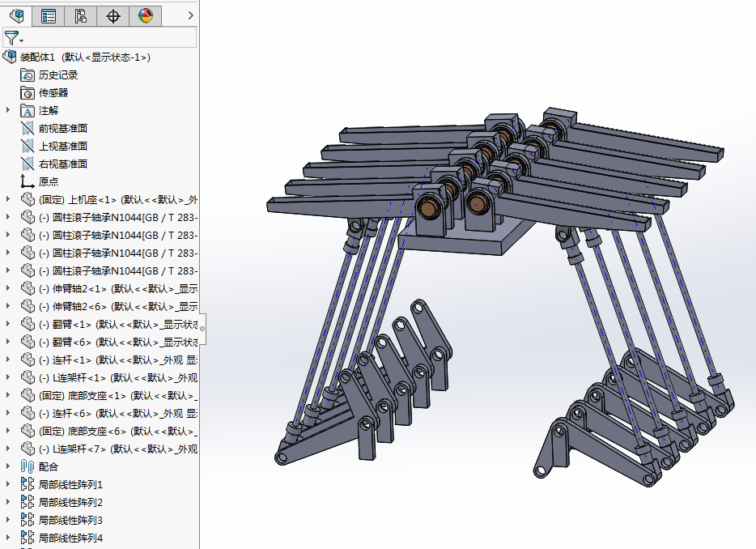The width and height of the screenshot is (756, 549).
Task: Select the 底部支座<1> part icon
Action: click(x=28, y=396)
